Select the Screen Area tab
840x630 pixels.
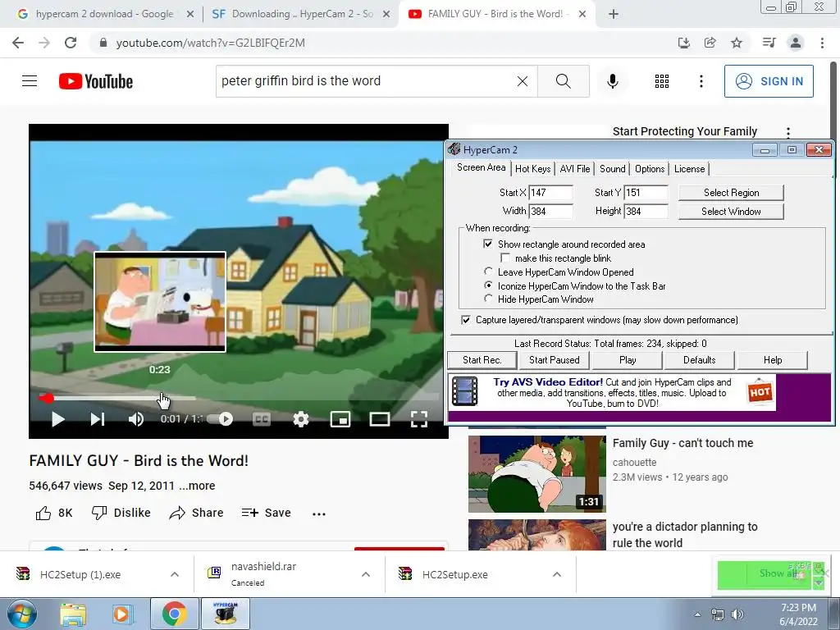coord(481,167)
